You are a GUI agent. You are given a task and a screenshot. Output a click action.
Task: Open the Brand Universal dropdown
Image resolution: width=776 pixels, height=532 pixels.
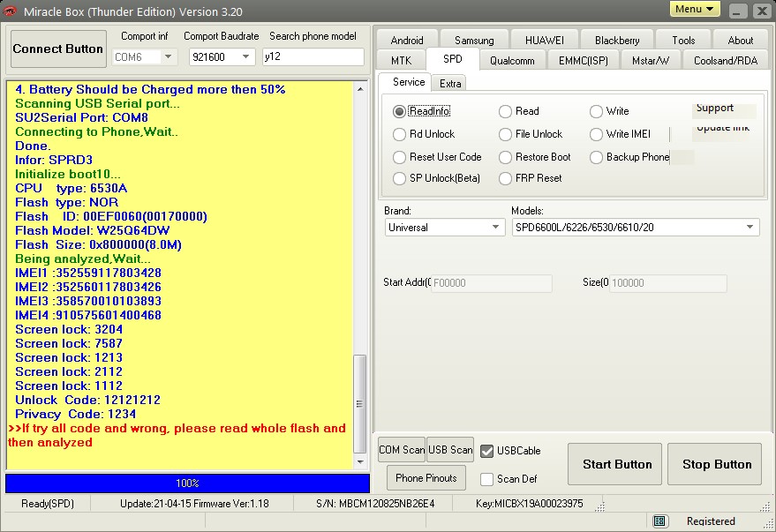pos(495,228)
